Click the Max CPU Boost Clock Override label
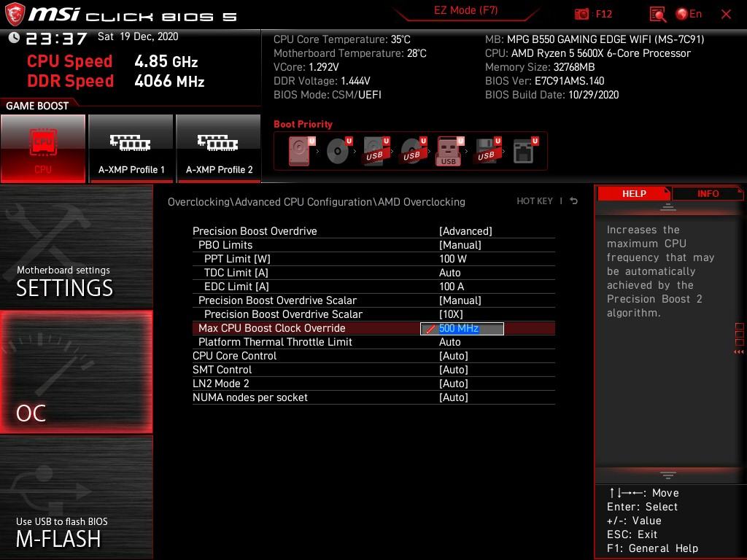747x560 pixels. (271, 328)
